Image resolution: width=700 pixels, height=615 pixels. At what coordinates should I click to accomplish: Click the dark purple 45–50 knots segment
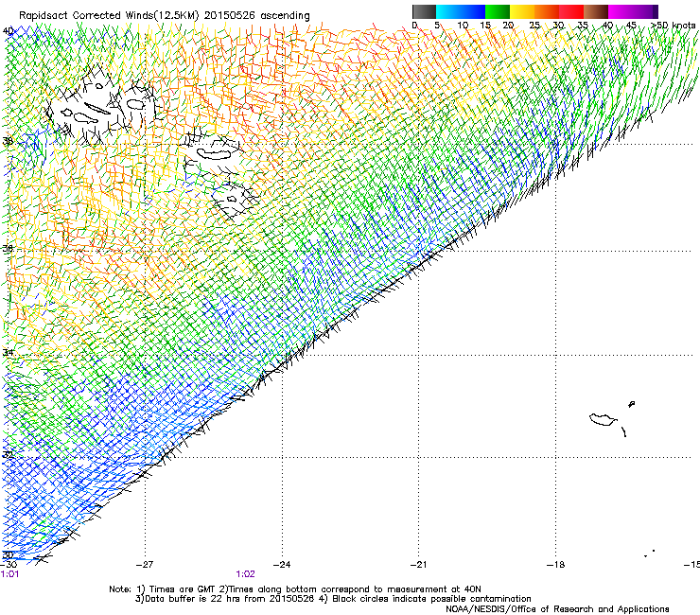(x=645, y=11)
